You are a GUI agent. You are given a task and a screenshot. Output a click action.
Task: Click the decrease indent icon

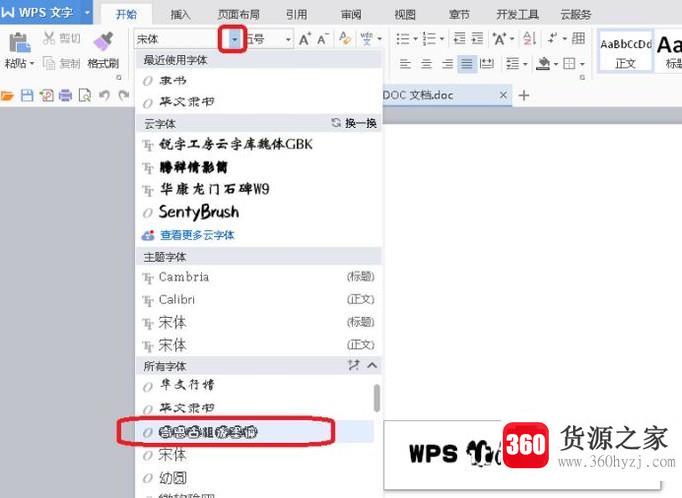[459, 38]
